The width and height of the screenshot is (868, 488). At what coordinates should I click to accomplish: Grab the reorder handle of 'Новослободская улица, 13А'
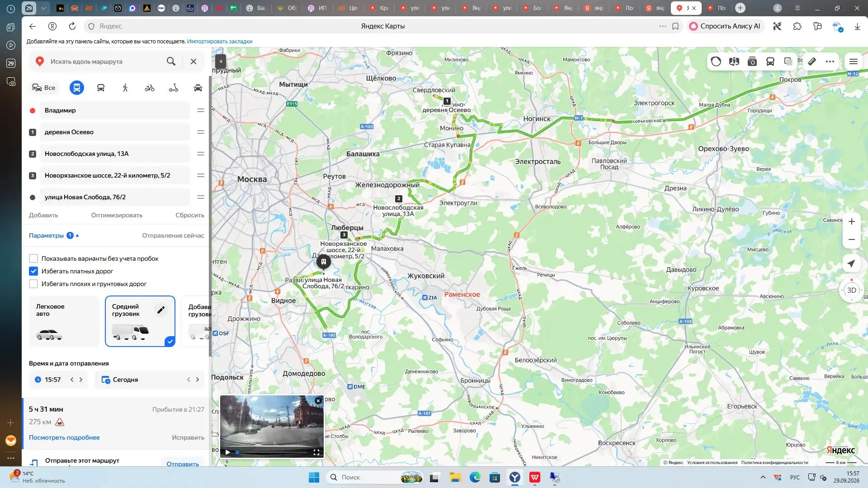[201, 154]
